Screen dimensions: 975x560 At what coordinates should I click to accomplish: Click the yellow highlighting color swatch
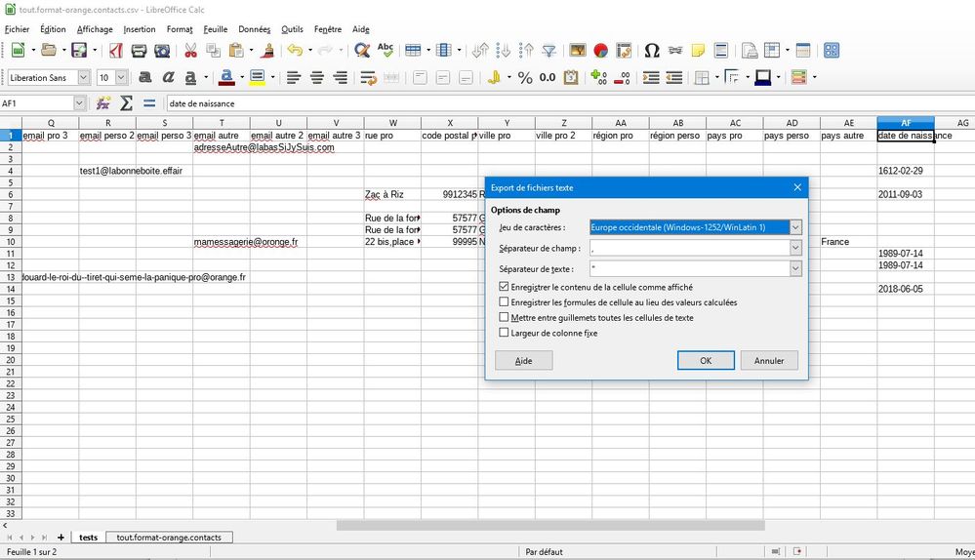pos(257,77)
